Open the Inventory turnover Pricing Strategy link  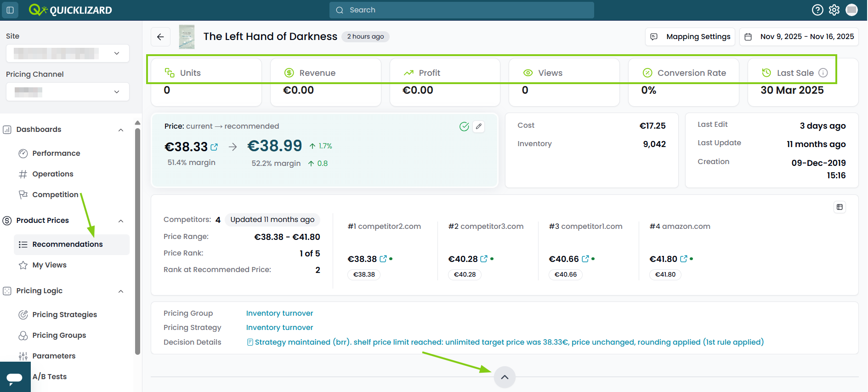click(x=279, y=328)
